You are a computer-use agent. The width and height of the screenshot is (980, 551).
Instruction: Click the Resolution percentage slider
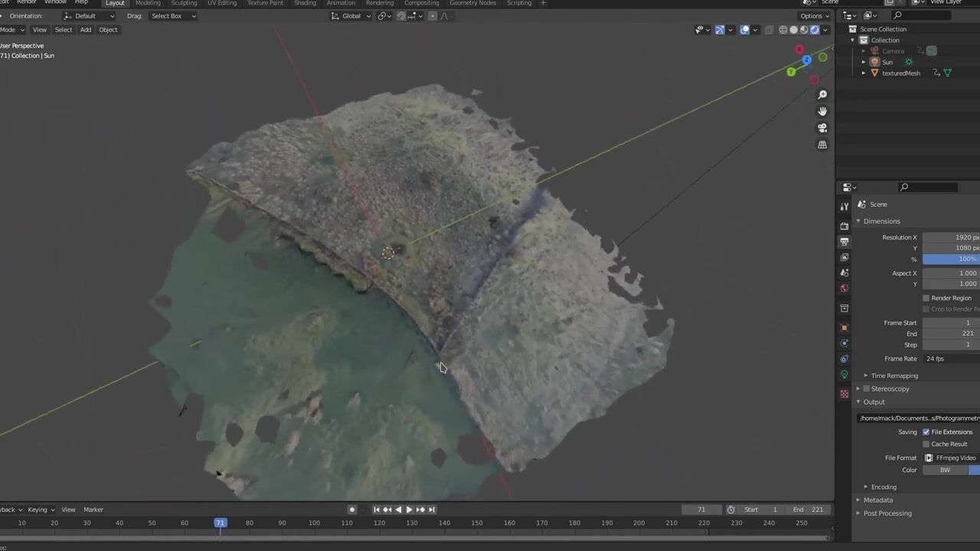pos(951,259)
